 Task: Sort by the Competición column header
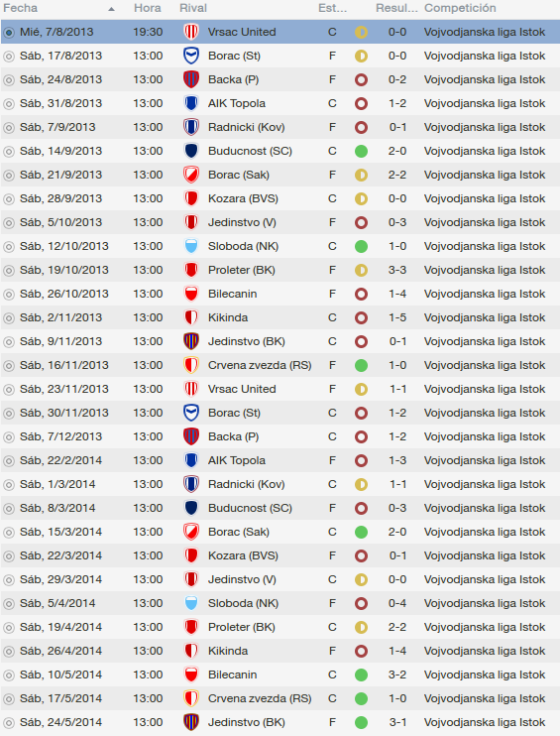coord(460,8)
